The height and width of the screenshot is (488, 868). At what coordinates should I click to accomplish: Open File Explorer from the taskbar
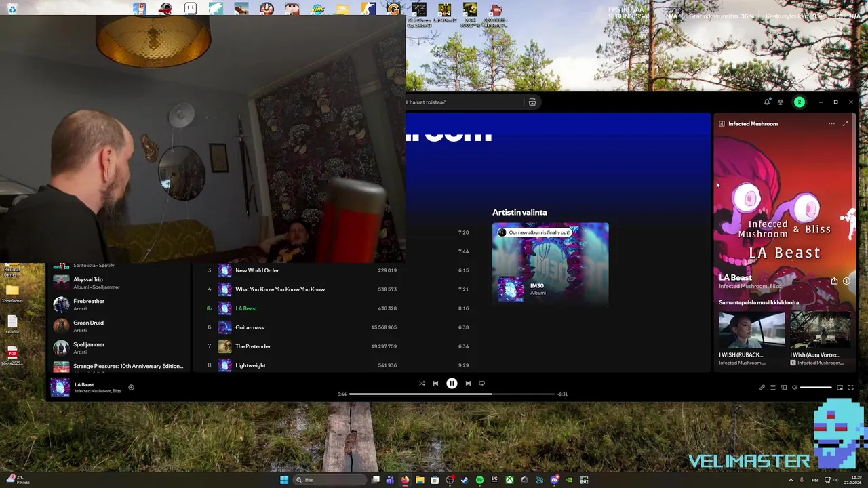[420, 480]
